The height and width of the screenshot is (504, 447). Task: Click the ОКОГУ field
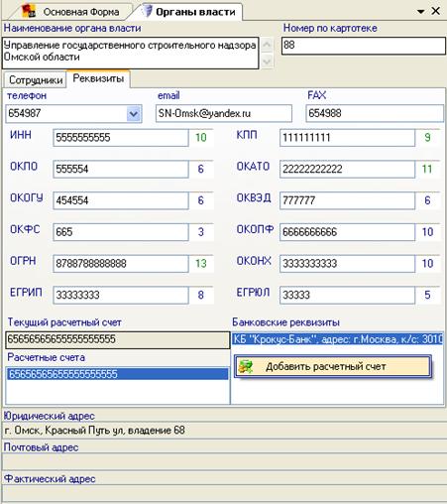121,200
